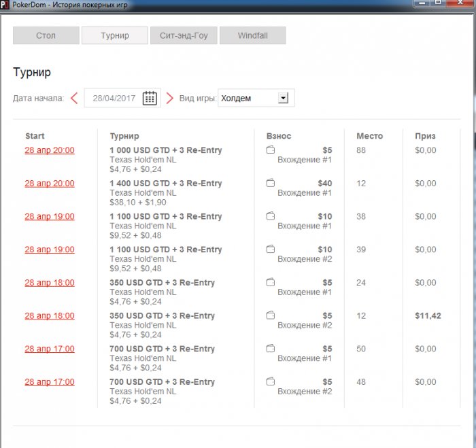Open the calendar date picker icon
The image size is (476, 448).
[x=150, y=98]
